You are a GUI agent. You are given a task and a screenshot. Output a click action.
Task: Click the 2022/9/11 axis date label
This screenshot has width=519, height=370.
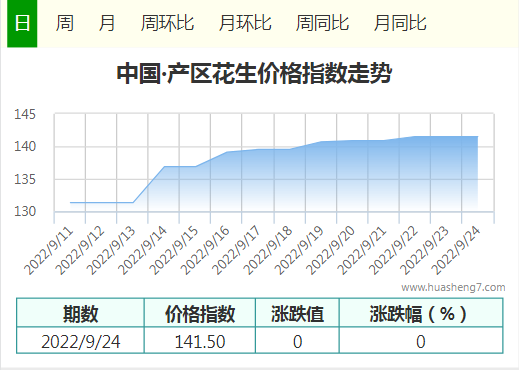point(48,250)
